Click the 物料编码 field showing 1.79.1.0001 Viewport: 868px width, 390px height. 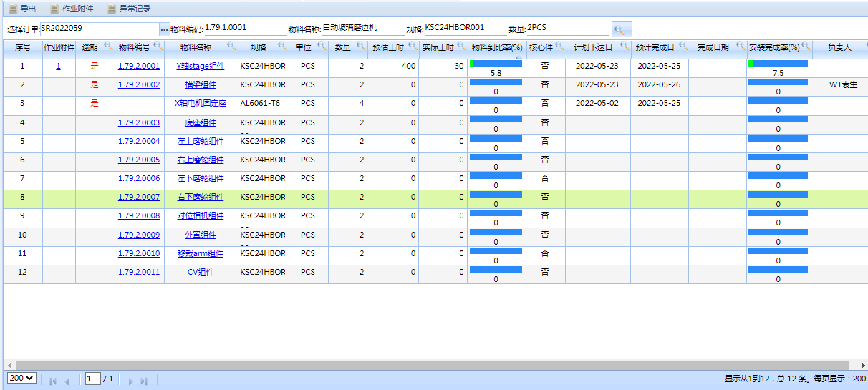[x=245, y=28]
